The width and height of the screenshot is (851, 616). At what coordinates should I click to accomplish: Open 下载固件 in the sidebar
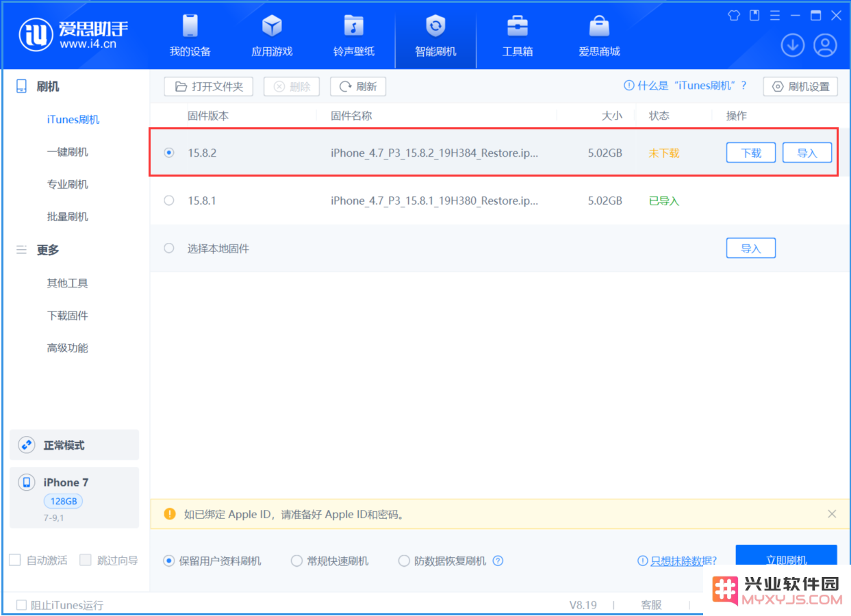pos(67,316)
